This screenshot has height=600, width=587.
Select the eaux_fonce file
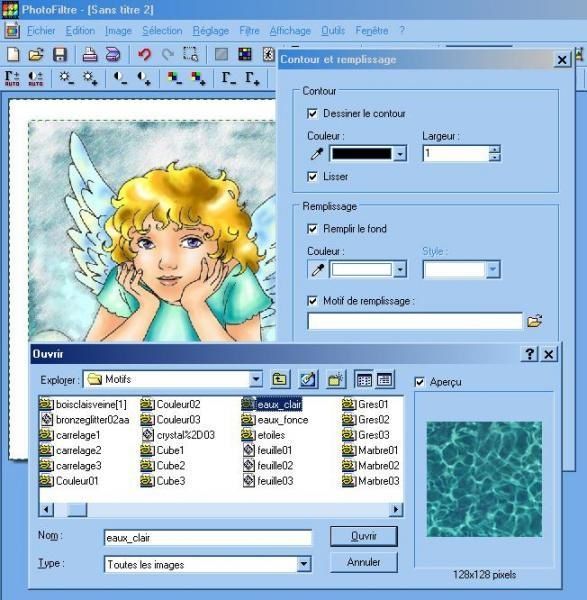[x=275, y=420]
